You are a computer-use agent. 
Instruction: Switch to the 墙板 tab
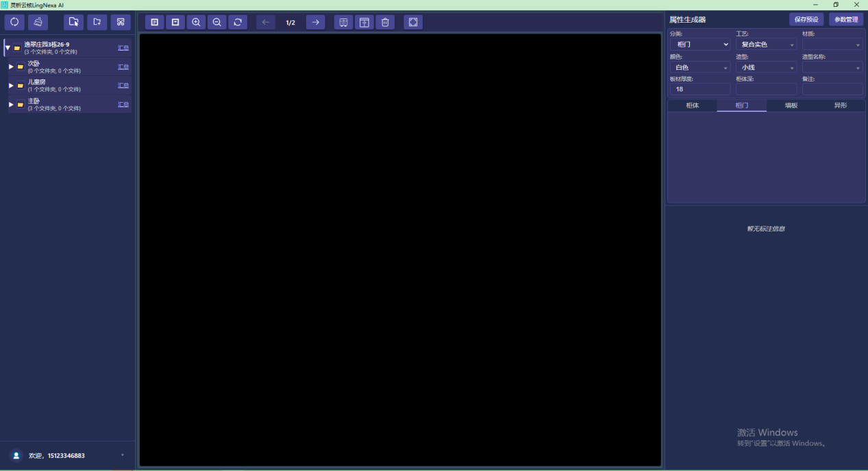point(791,105)
